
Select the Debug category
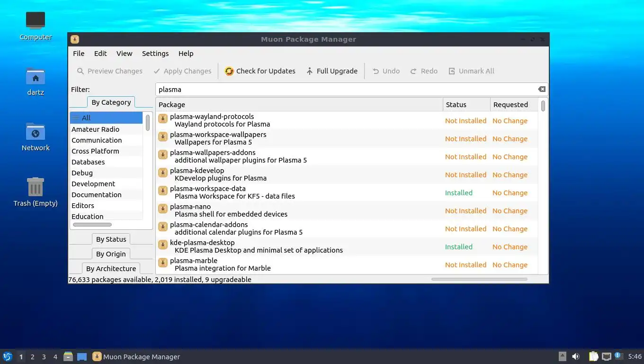pos(106,173)
